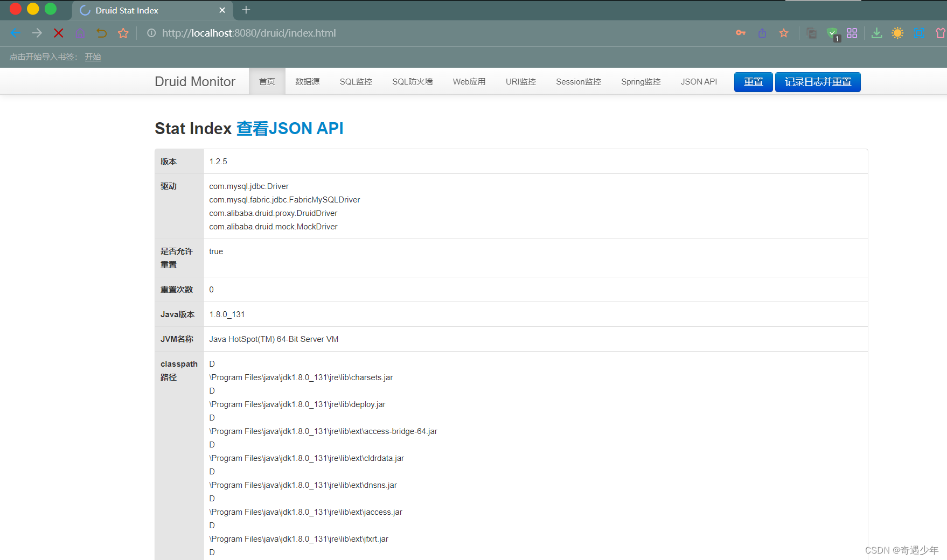Click the blue 重置 button
The image size is (947, 560).
(x=753, y=82)
